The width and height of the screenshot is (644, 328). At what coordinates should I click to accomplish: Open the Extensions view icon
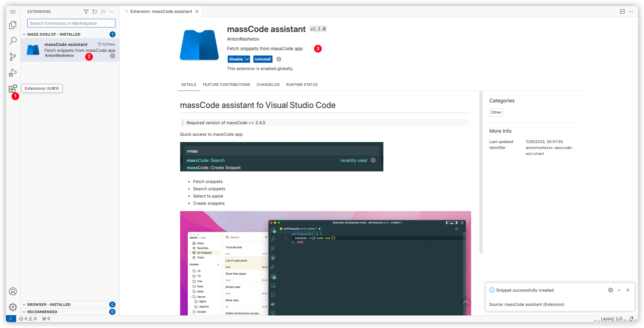[x=13, y=89]
